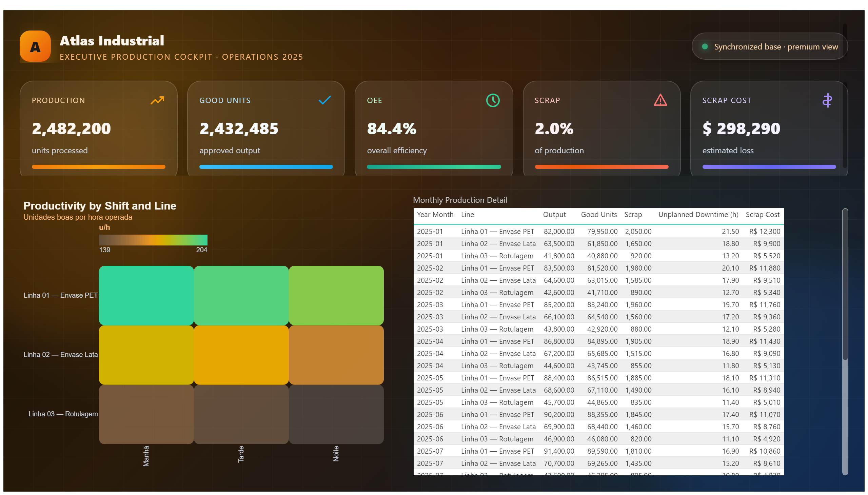Select the Unplanned Downtime (h) column header
The height and width of the screenshot is (495, 868).
[698, 215]
